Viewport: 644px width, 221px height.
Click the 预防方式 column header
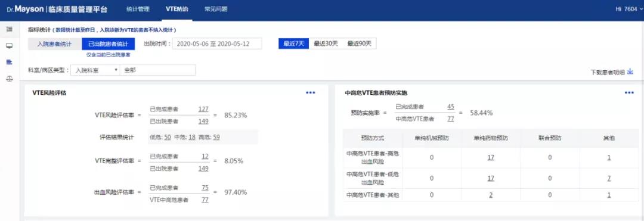click(373, 138)
